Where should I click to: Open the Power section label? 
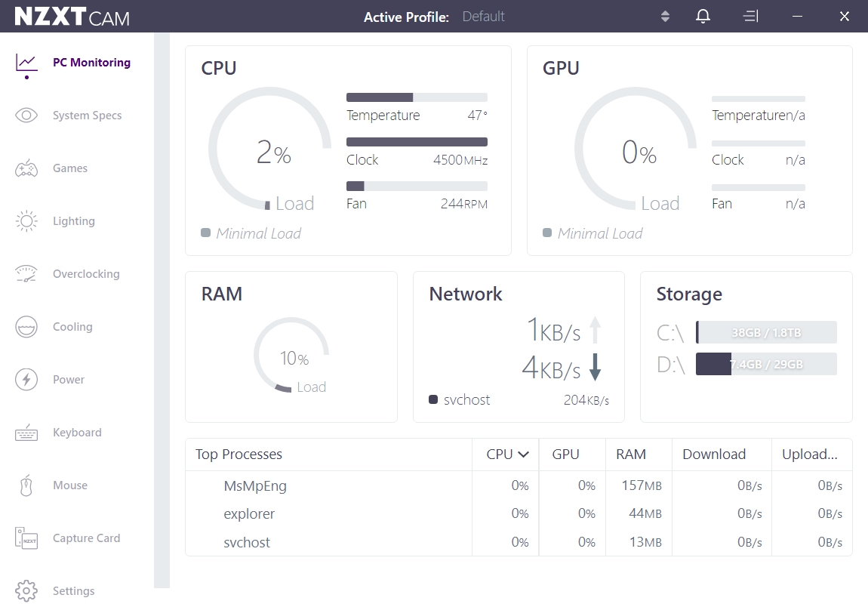coord(69,380)
